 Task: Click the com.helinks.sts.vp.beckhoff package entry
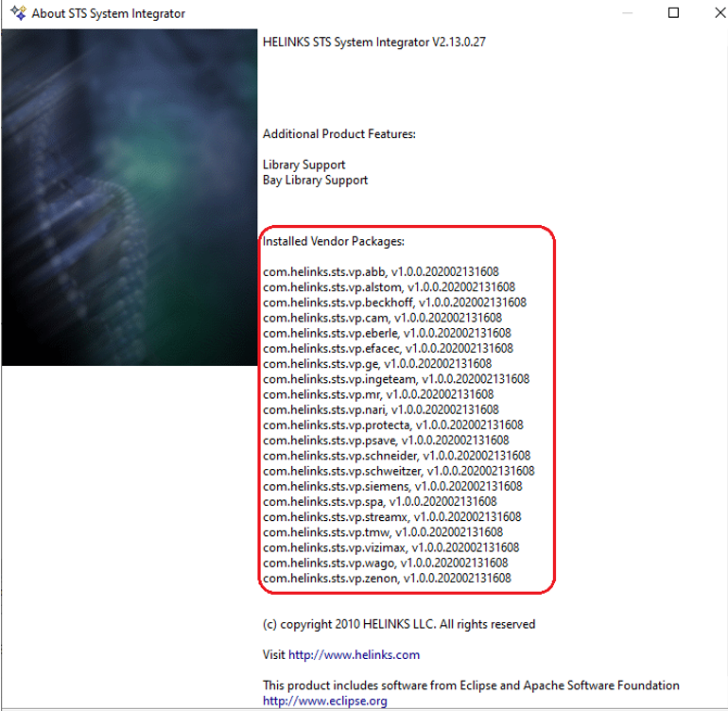click(394, 303)
